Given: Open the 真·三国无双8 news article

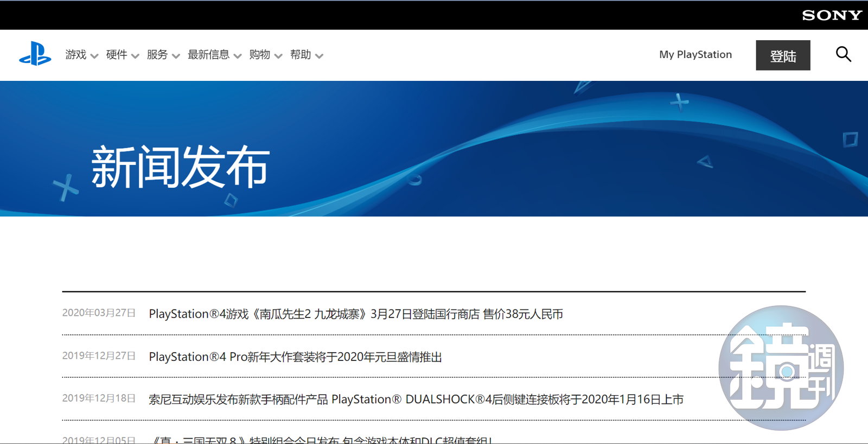Looking at the screenshot, I should coord(320,439).
